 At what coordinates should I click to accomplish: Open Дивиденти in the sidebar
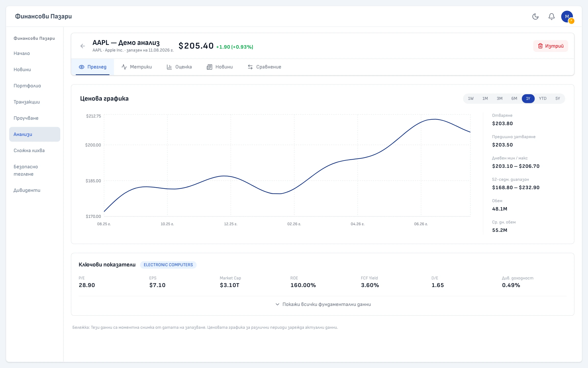click(35, 190)
